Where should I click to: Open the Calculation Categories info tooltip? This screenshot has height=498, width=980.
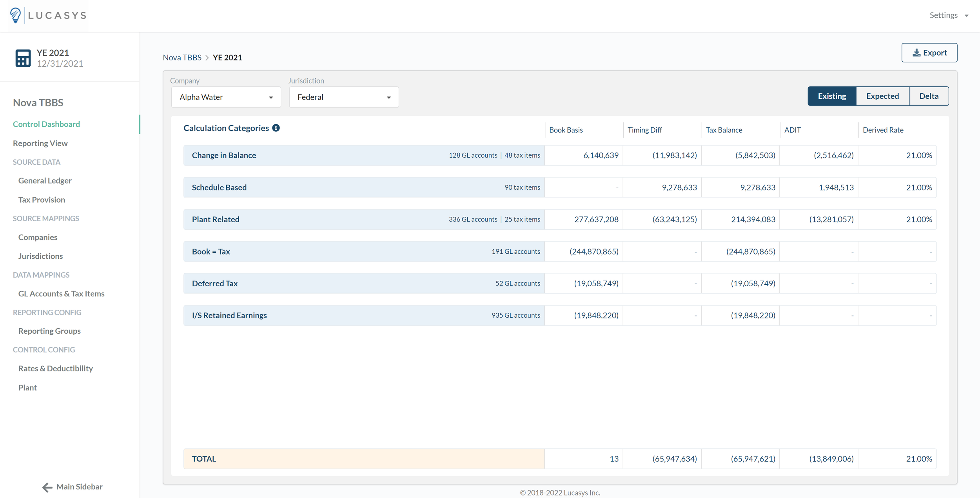click(x=276, y=128)
